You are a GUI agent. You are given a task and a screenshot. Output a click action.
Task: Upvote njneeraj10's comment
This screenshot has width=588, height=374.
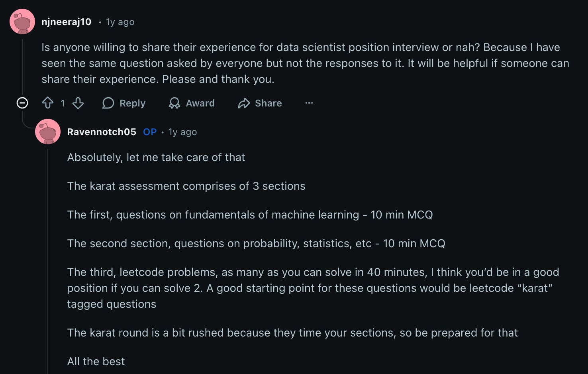pos(48,103)
